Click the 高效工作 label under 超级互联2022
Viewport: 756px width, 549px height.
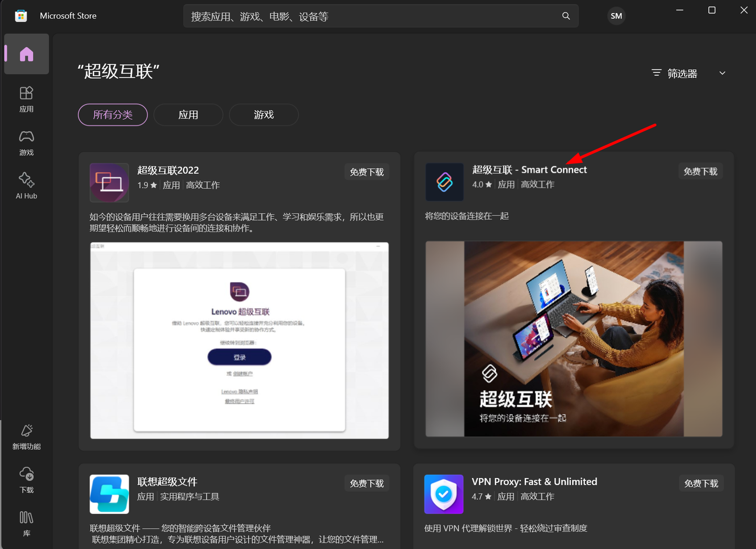(203, 185)
